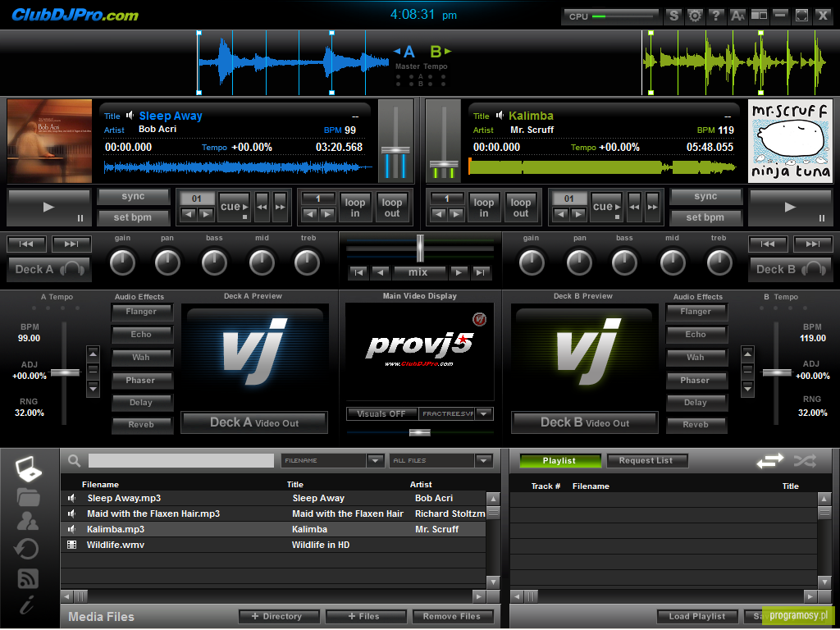840x630 pixels.
Task: Click the search magnifier icon
Action: tap(75, 461)
